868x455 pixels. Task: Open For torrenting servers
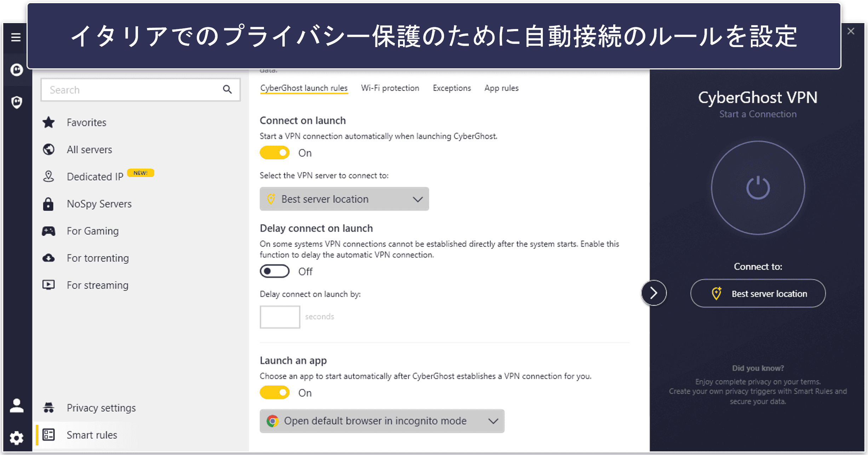coord(98,258)
